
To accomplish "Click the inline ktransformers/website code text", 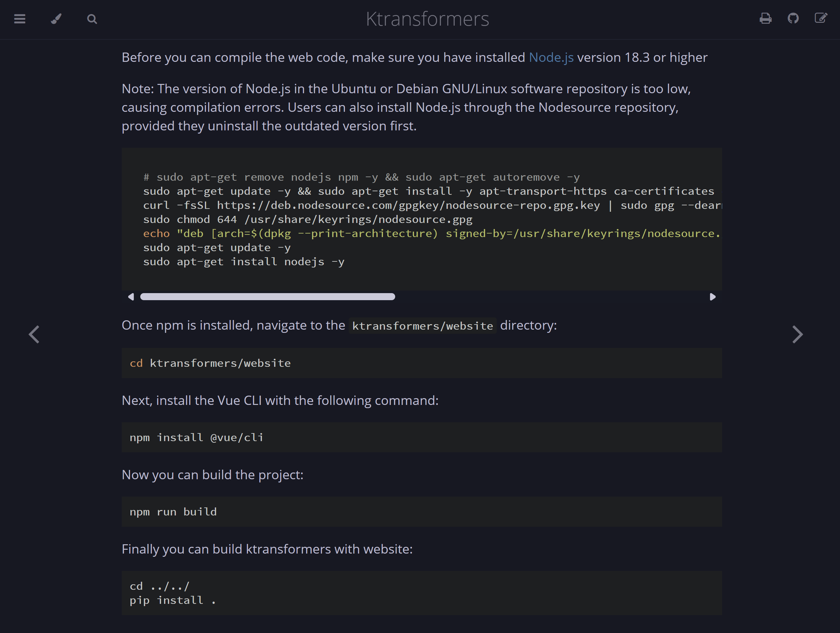I will click(422, 326).
